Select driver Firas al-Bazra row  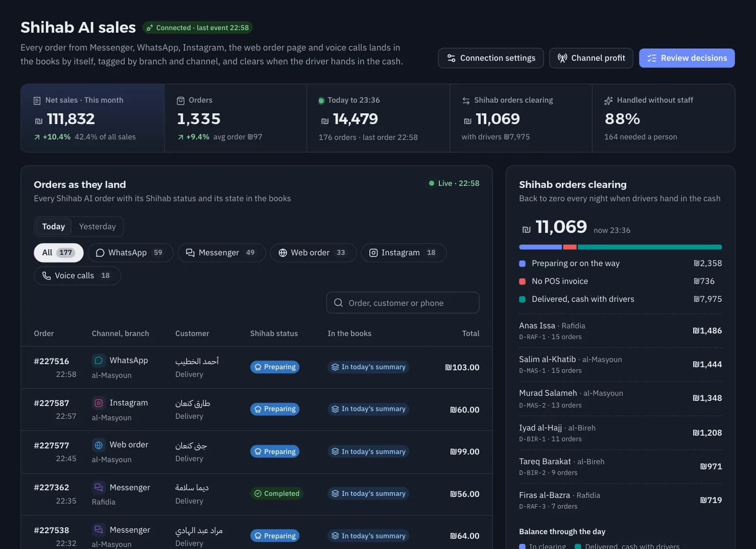click(x=621, y=500)
